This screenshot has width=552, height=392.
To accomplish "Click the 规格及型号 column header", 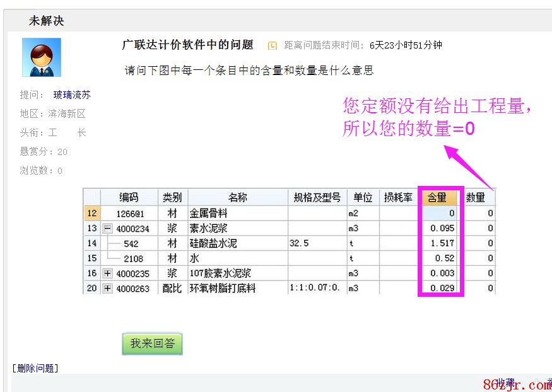I will coord(317,197).
